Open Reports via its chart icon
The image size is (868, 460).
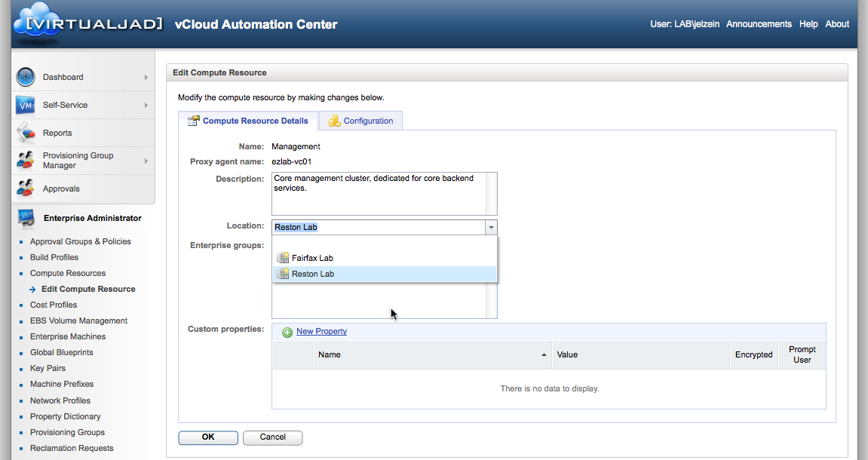[x=26, y=133]
